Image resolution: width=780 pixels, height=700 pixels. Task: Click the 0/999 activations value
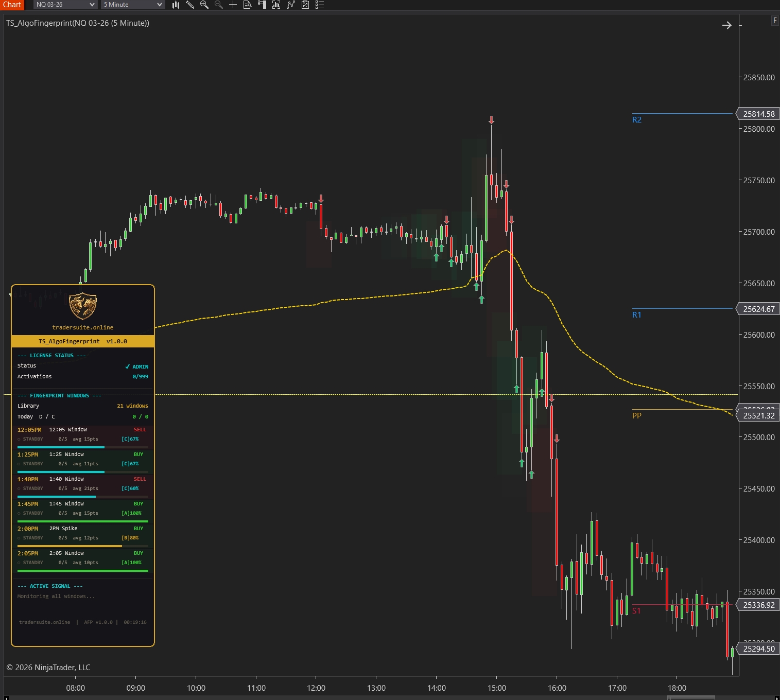[140, 377]
